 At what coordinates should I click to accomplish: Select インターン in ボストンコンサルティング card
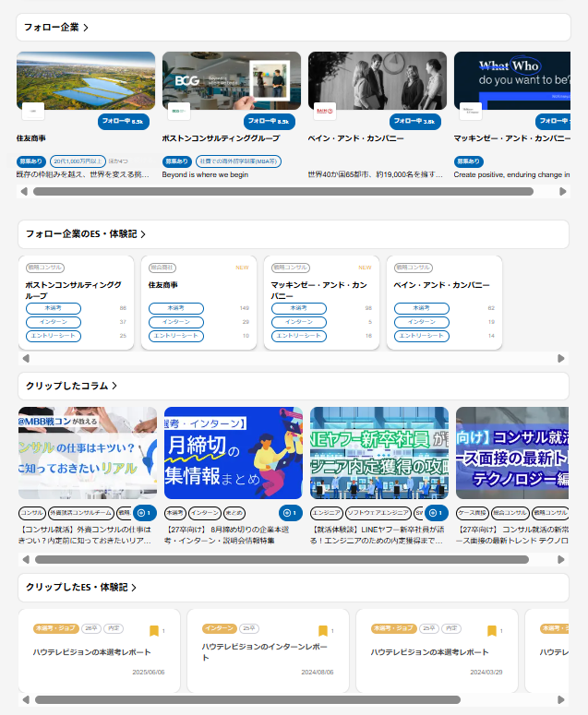click(x=54, y=322)
